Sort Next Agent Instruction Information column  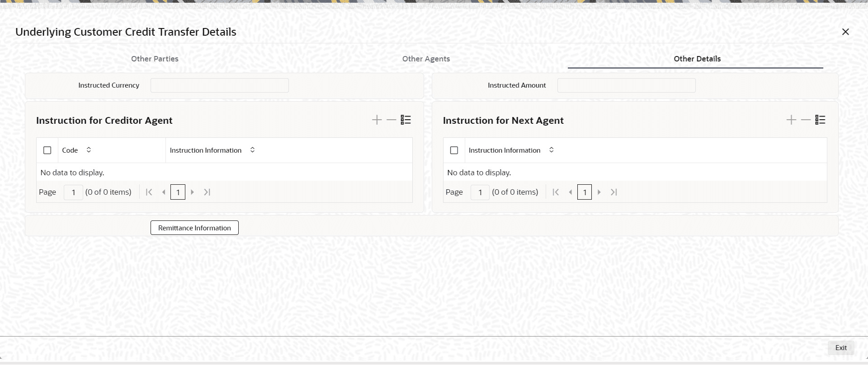(x=551, y=150)
